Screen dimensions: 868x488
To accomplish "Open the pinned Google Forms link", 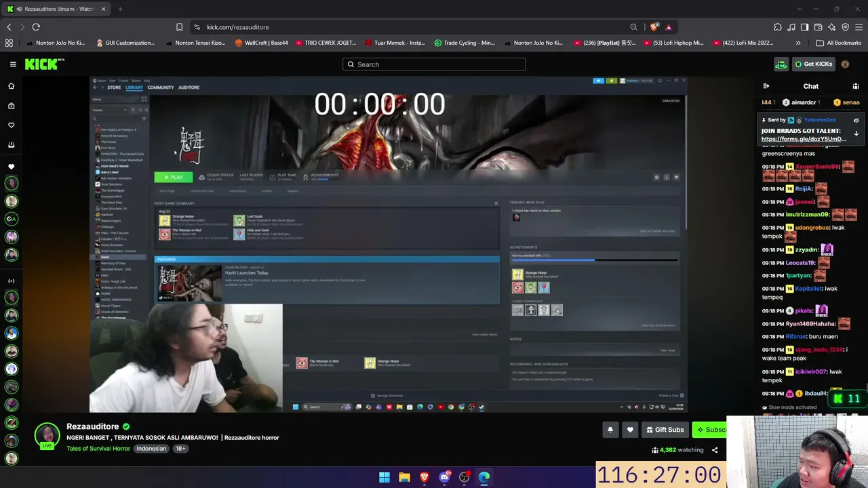I will click(x=804, y=139).
